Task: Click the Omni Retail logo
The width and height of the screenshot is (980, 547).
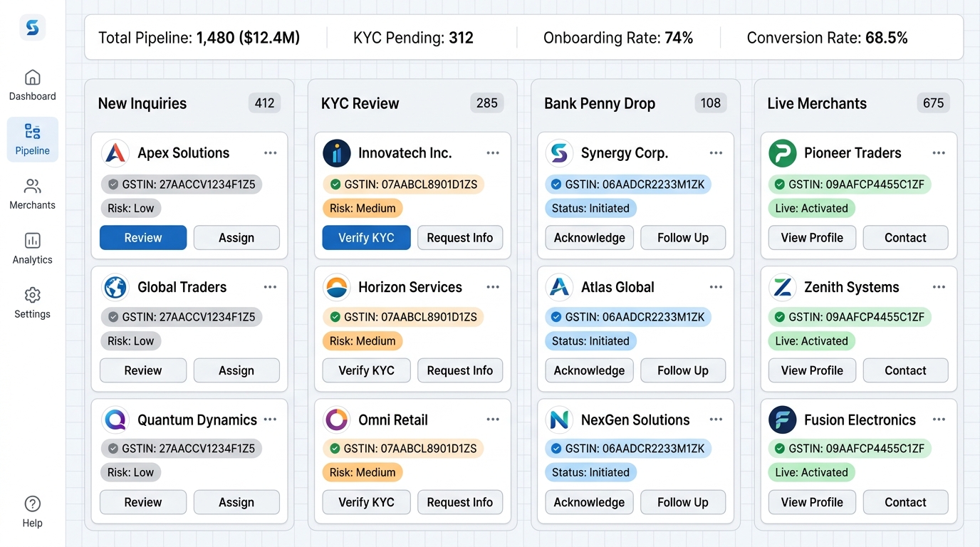Action: click(337, 420)
